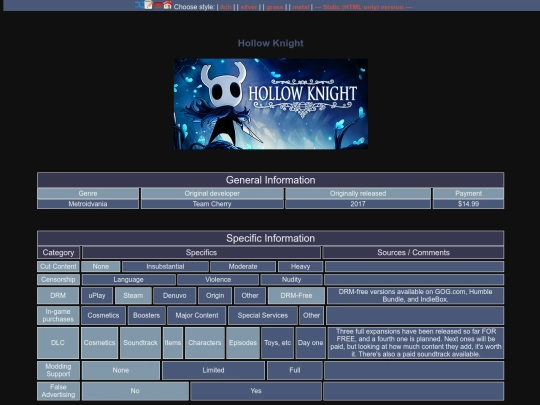Select 'None' in Modding Support row
The width and height of the screenshot is (540, 405).
(121, 370)
